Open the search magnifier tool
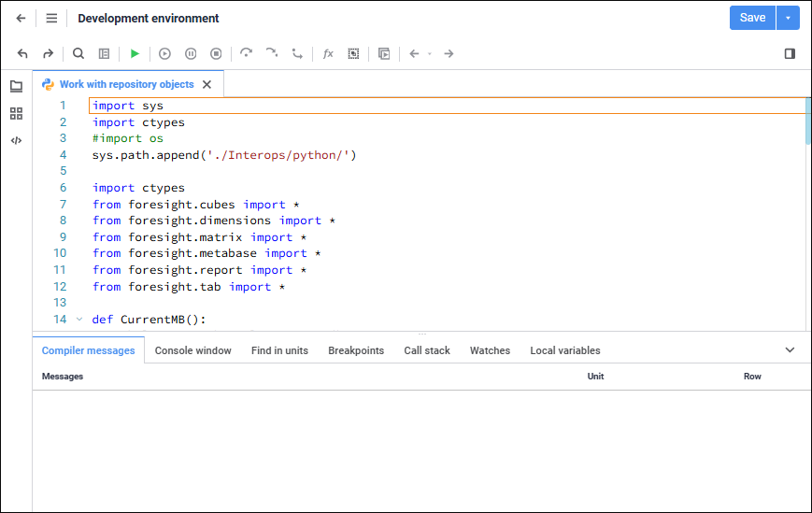 coord(78,54)
